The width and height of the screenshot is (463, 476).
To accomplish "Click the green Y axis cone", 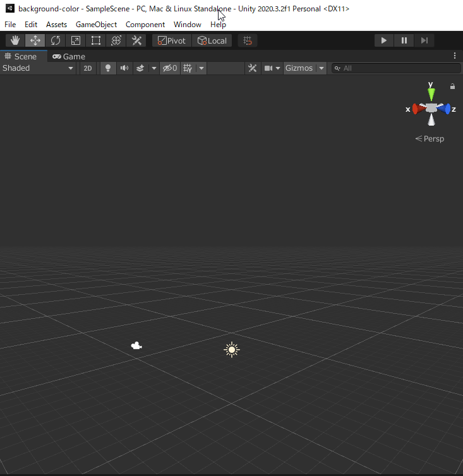I will (x=431, y=94).
